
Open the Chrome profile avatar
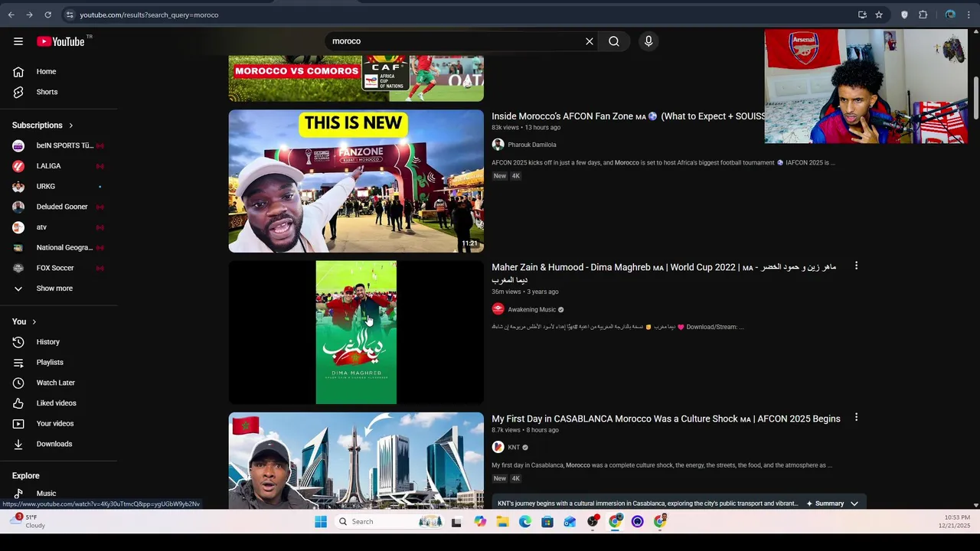(x=950, y=15)
